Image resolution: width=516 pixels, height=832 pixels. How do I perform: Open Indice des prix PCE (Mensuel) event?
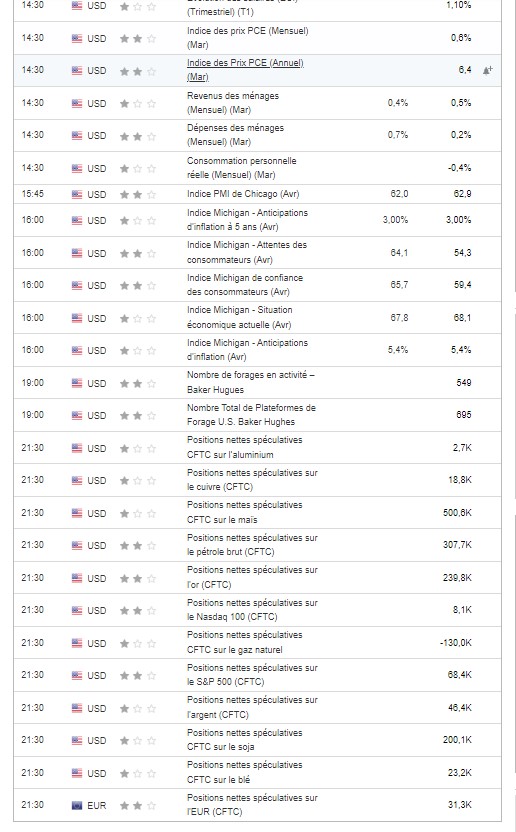click(247, 38)
